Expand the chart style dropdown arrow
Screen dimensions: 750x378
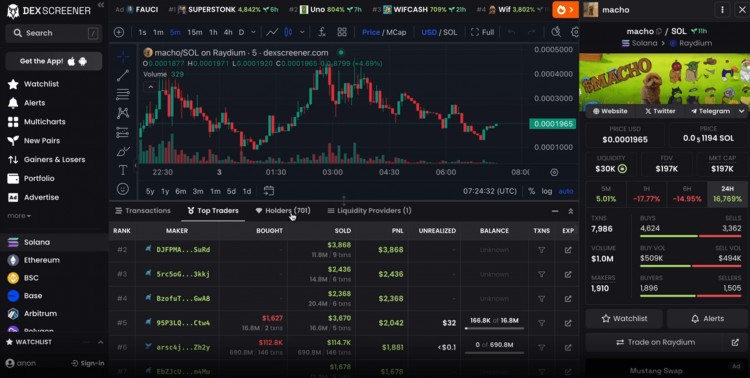pyautogui.click(x=302, y=32)
